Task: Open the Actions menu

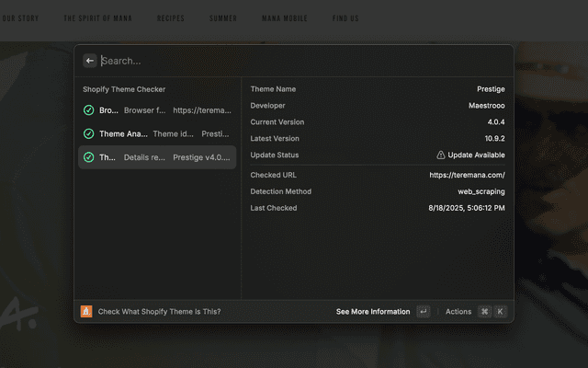Action: tap(458, 312)
